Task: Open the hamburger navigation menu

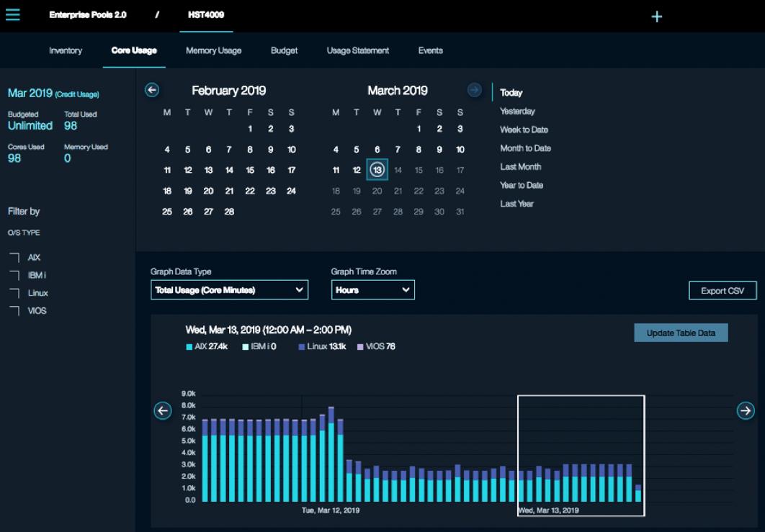Action: pos(14,14)
